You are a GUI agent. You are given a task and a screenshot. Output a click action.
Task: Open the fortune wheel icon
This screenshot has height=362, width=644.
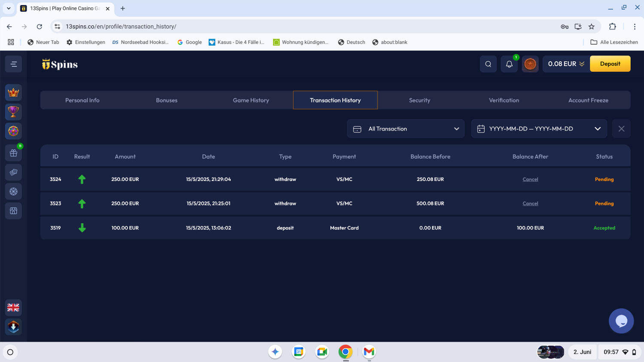coord(14,131)
